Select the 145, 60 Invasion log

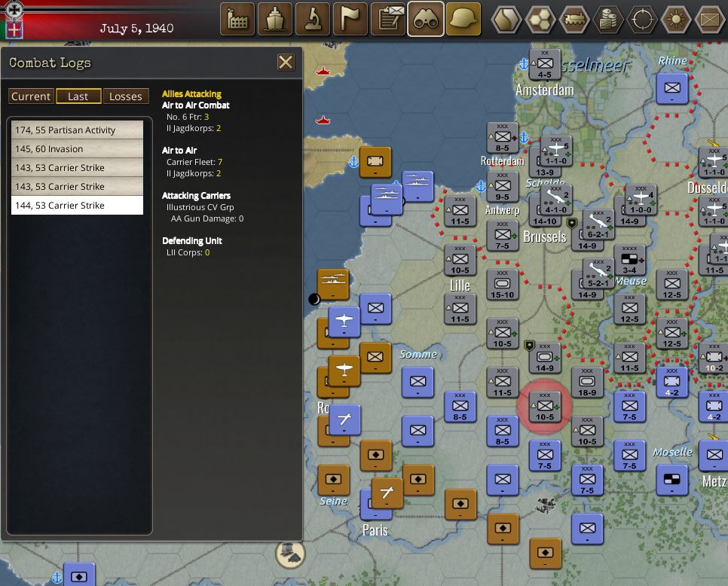click(77, 148)
